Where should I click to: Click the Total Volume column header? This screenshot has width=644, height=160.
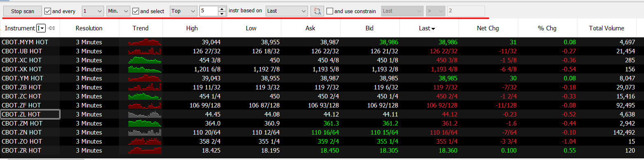(x=607, y=28)
